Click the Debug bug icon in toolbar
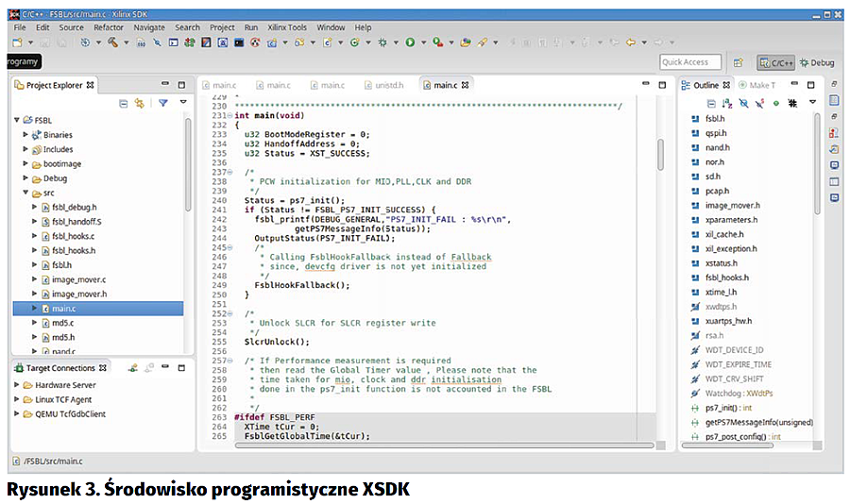This screenshot has width=850, height=504. coord(382,42)
